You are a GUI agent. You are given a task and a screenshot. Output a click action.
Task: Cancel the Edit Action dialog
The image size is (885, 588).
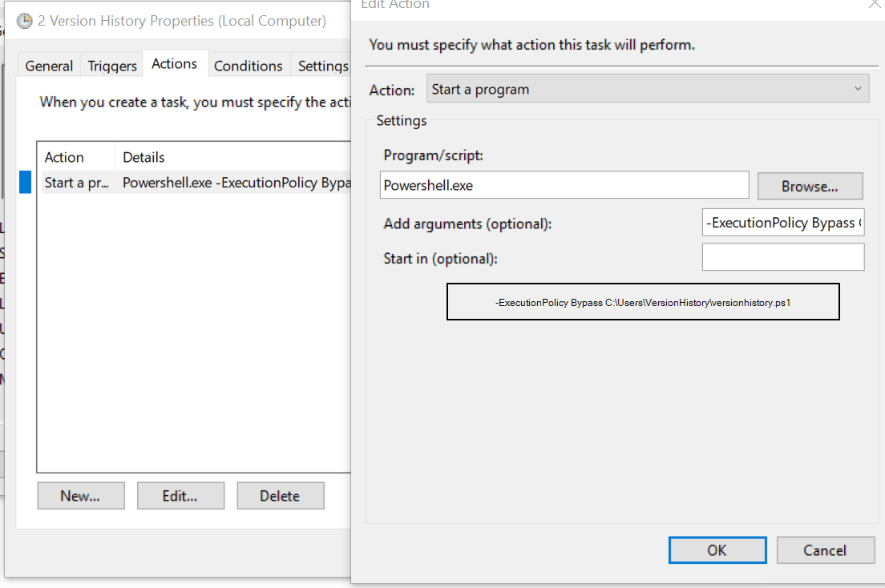click(826, 550)
